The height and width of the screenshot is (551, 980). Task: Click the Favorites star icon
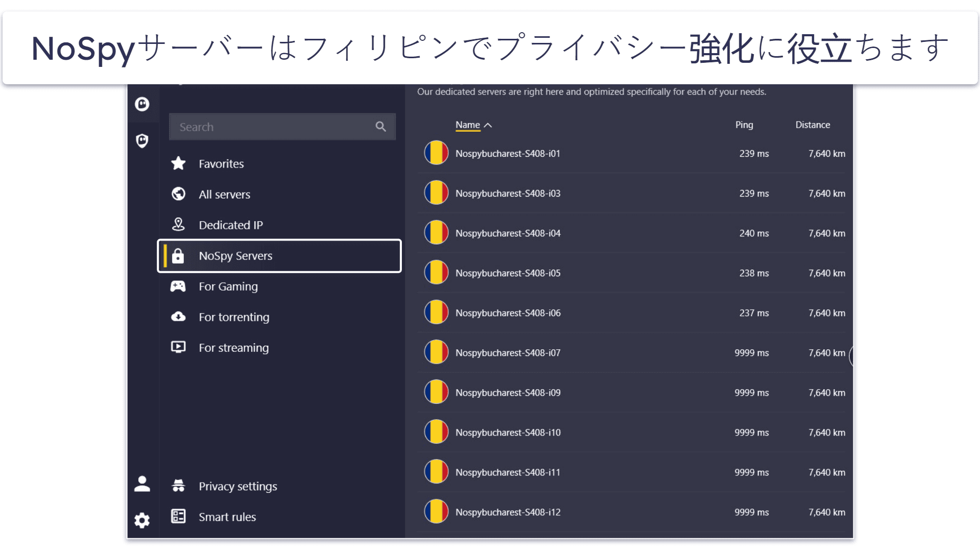pyautogui.click(x=178, y=163)
